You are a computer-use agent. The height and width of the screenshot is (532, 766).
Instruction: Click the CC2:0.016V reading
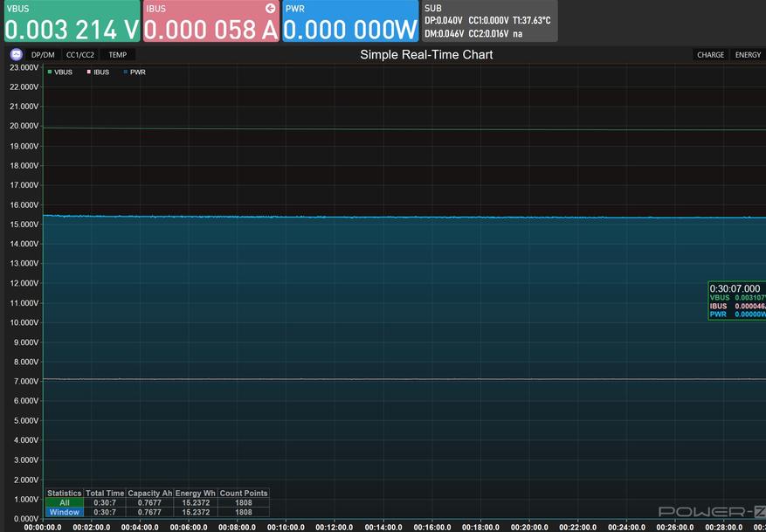pyautogui.click(x=488, y=34)
